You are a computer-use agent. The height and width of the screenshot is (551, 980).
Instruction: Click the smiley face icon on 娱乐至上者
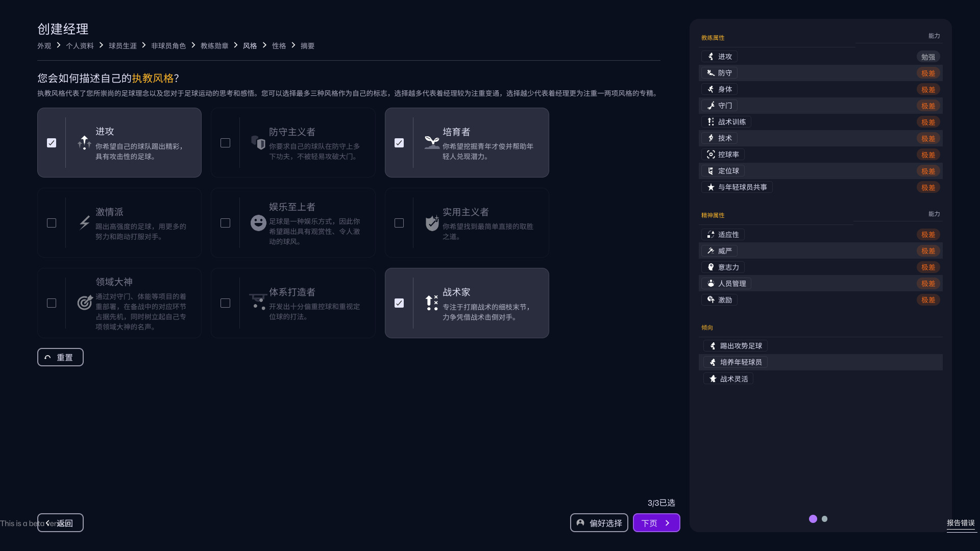(258, 223)
